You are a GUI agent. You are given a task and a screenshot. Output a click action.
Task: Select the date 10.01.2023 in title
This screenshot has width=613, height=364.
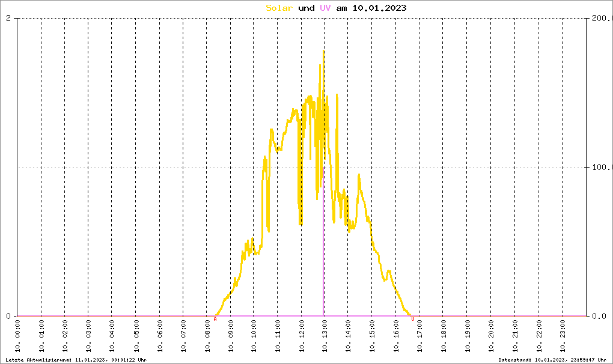(380, 8)
